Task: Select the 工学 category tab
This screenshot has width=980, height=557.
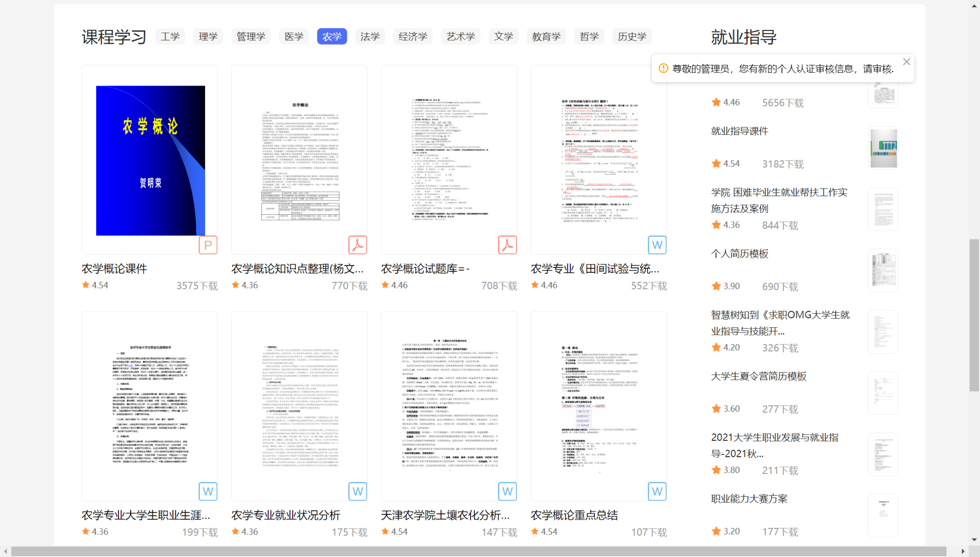Action: point(170,37)
